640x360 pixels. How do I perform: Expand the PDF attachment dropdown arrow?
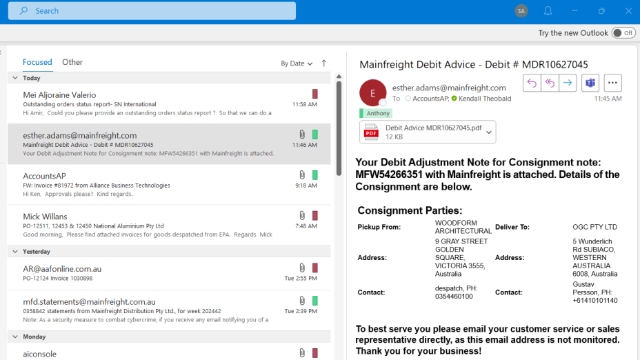click(489, 132)
